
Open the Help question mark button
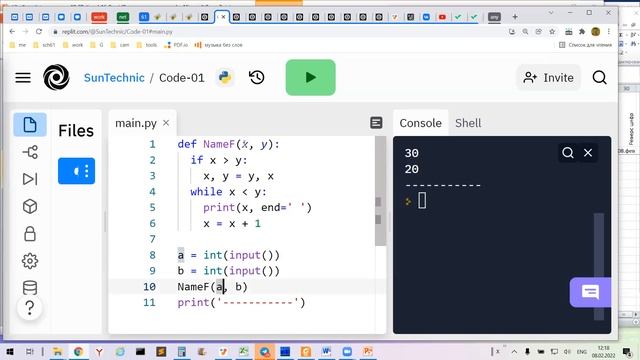(x=30, y=308)
